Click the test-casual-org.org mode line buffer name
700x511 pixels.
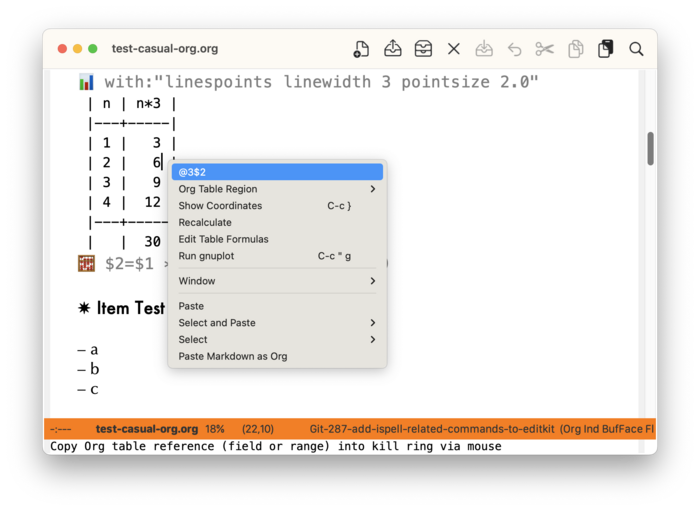tap(146, 429)
